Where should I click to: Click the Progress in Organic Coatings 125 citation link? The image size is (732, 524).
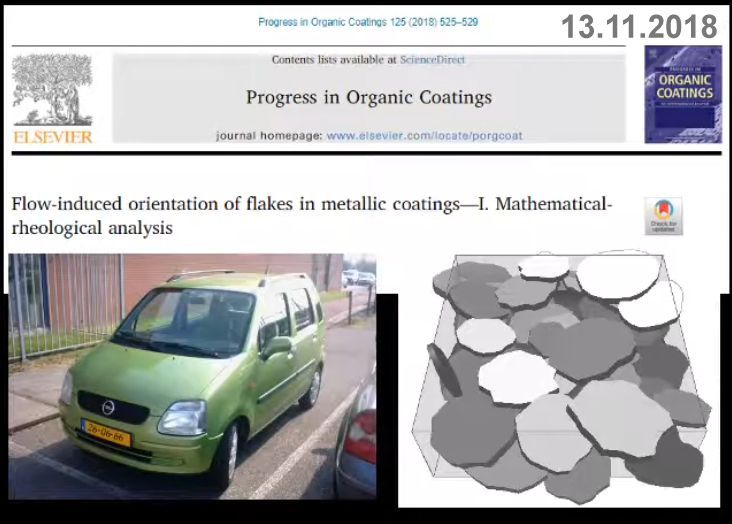coord(368,22)
